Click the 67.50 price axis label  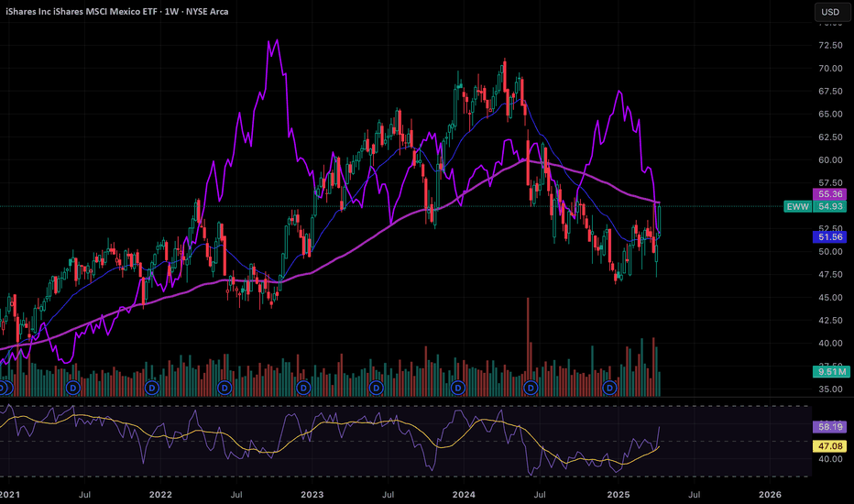(x=830, y=91)
